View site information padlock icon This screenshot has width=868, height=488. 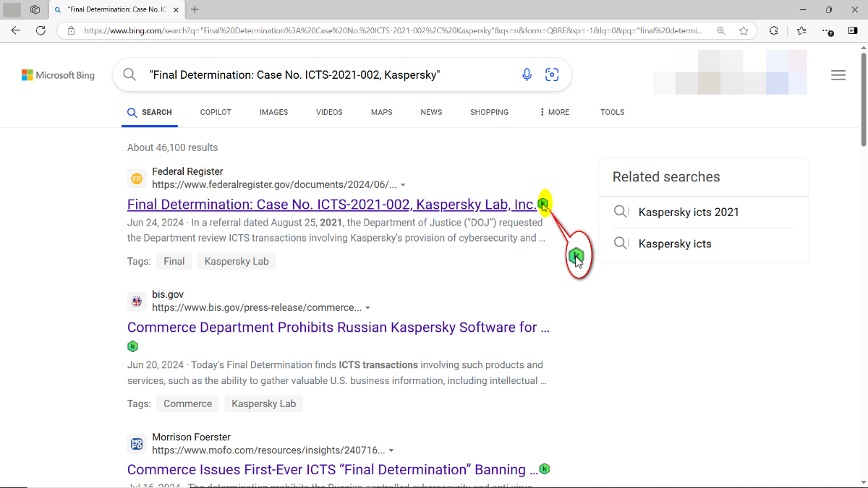pos(71,31)
